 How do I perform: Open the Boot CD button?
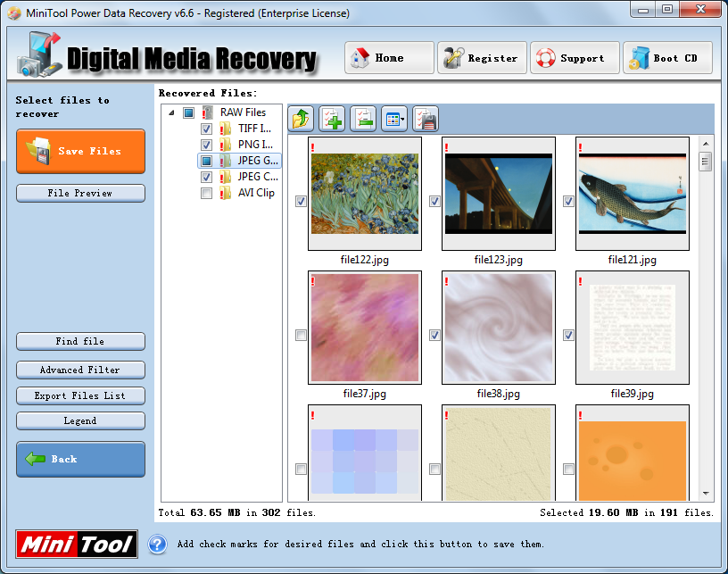667,58
